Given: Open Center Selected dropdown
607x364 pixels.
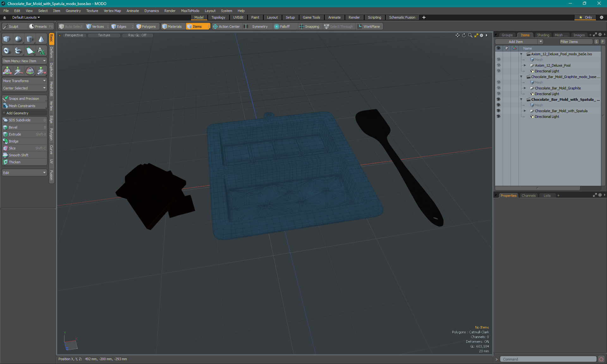Looking at the screenshot, I should (24, 88).
